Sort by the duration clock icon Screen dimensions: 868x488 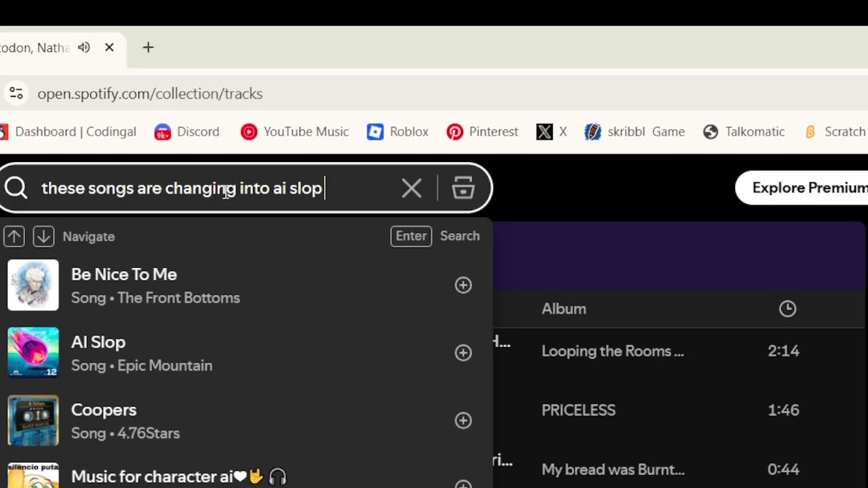pos(787,309)
